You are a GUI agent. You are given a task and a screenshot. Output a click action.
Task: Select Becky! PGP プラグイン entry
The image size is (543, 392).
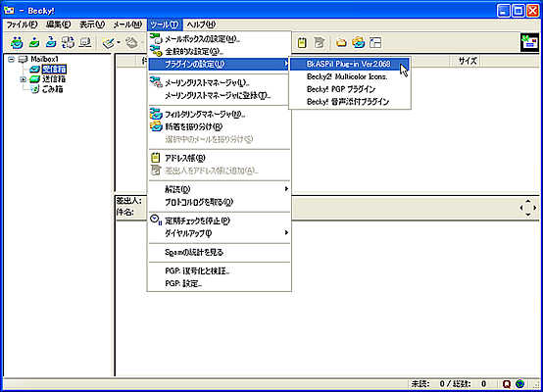[x=349, y=89]
